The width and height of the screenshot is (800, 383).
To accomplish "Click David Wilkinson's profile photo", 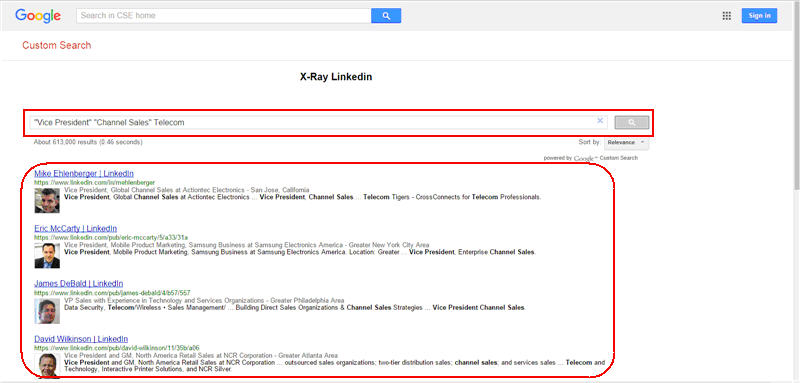I will coord(47,365).
